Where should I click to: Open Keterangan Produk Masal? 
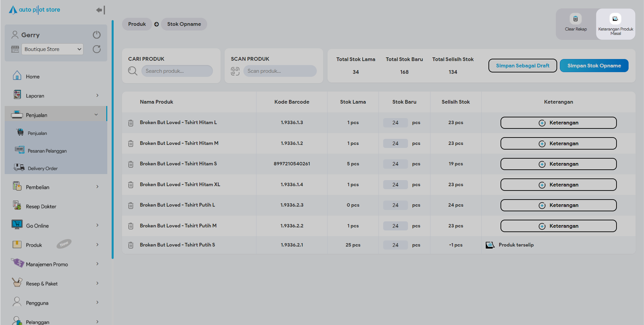coord(615,19)
